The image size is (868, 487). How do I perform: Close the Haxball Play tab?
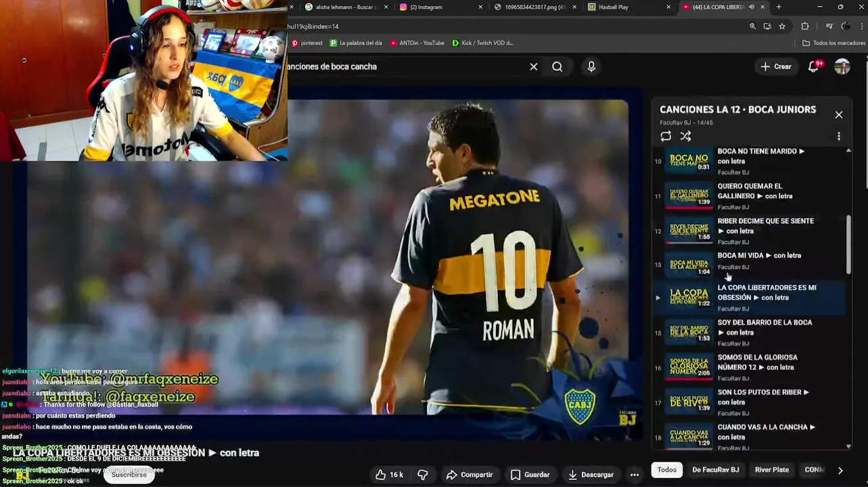point(668,7)
